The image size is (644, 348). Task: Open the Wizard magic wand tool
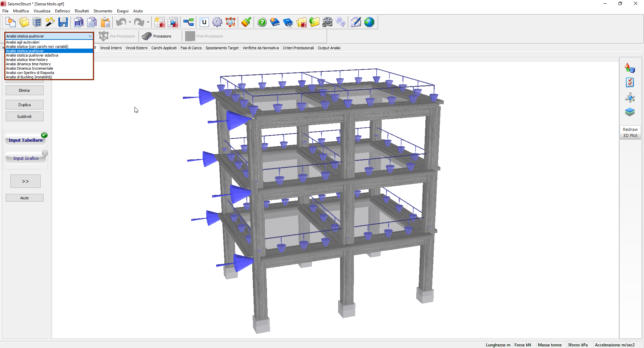coord(50,22)
